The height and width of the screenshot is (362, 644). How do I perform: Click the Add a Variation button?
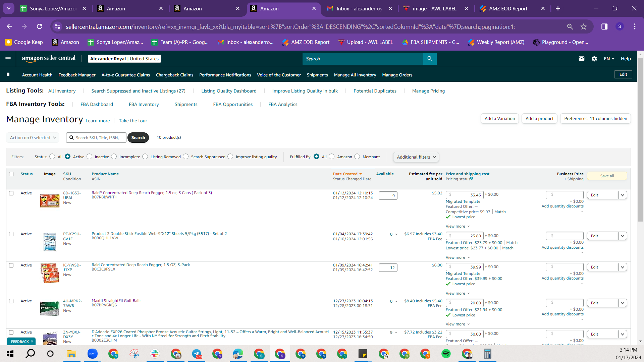[499, 118]
